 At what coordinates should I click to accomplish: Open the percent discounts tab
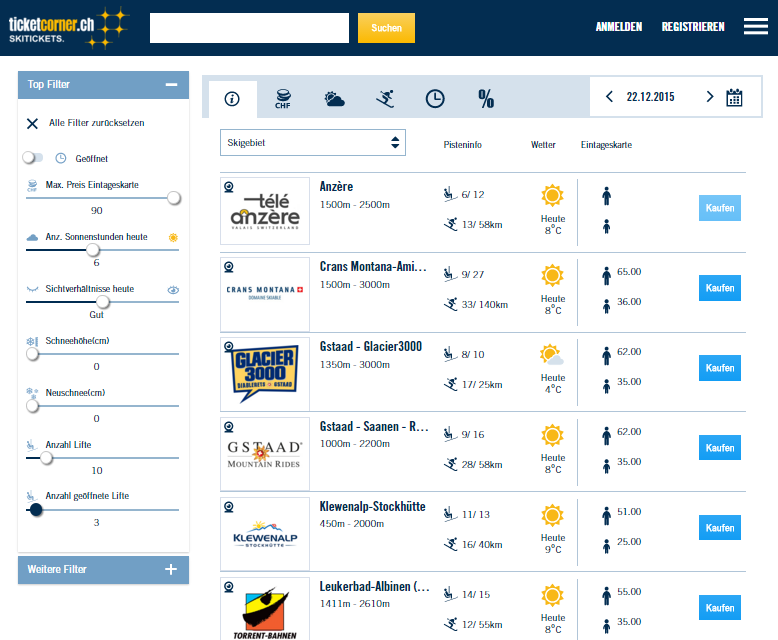486,99
